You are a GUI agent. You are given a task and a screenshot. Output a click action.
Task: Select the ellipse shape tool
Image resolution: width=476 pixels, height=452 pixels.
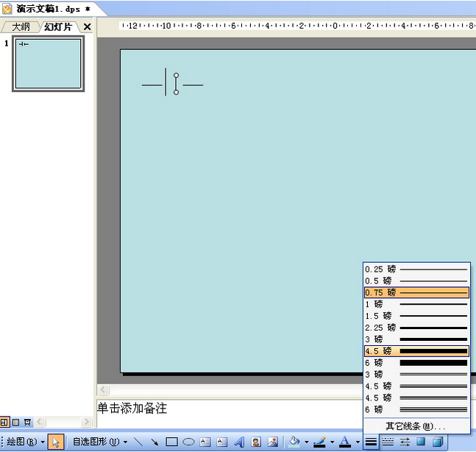point(188,442)
